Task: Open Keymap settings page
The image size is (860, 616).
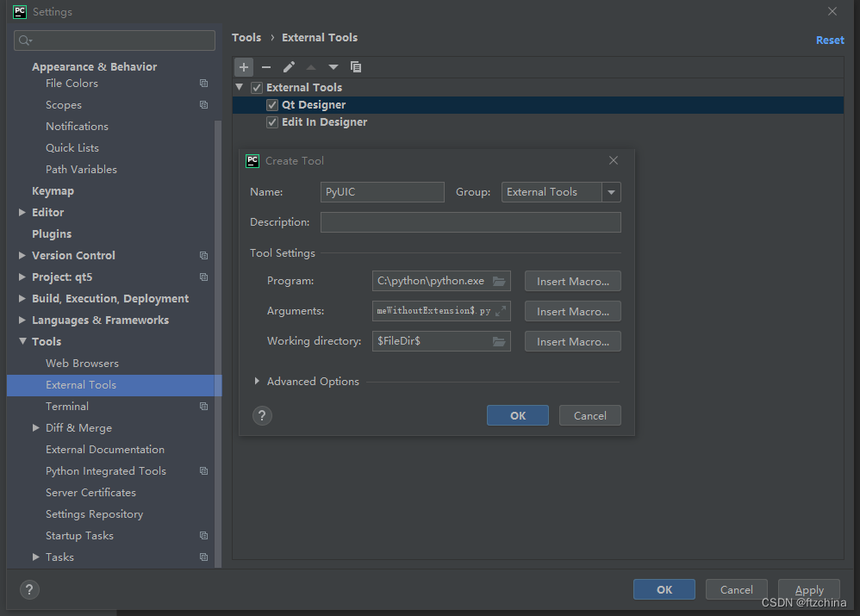Action: point(53,191)
